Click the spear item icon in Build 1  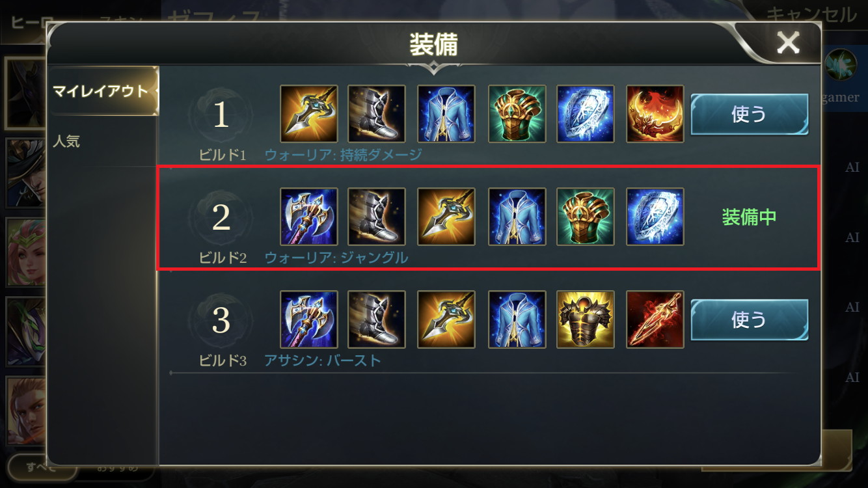309,114
